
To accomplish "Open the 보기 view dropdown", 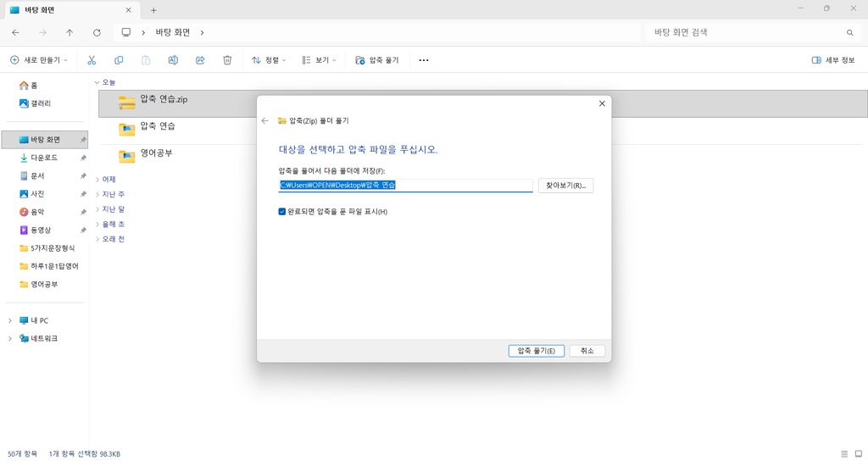I will (319, 60).
